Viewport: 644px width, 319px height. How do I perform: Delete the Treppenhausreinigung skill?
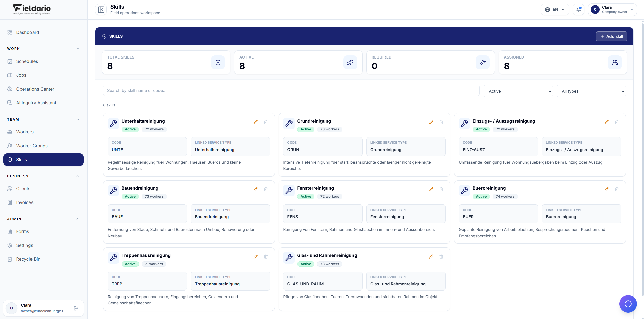(x=266, y=257)
